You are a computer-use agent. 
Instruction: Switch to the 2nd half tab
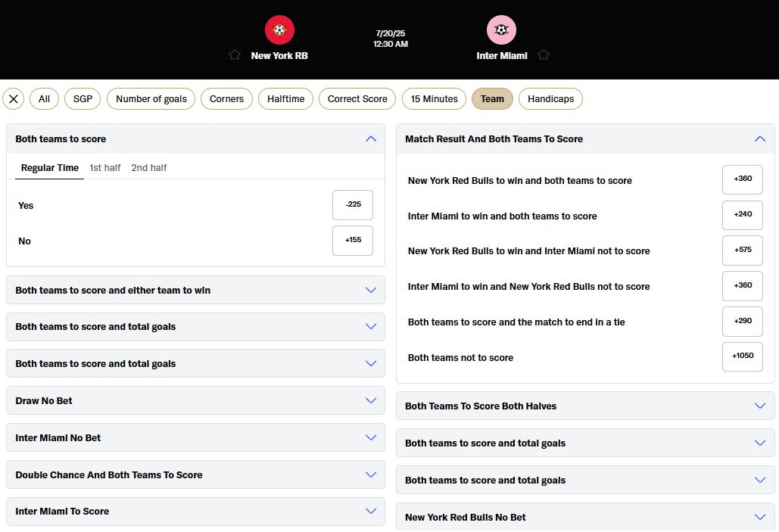(x=148, y=168)
